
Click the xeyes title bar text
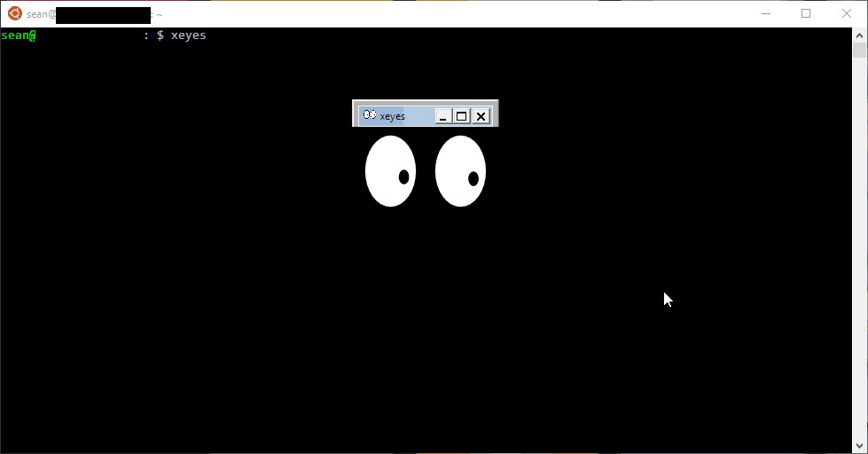tap(393, 116)
